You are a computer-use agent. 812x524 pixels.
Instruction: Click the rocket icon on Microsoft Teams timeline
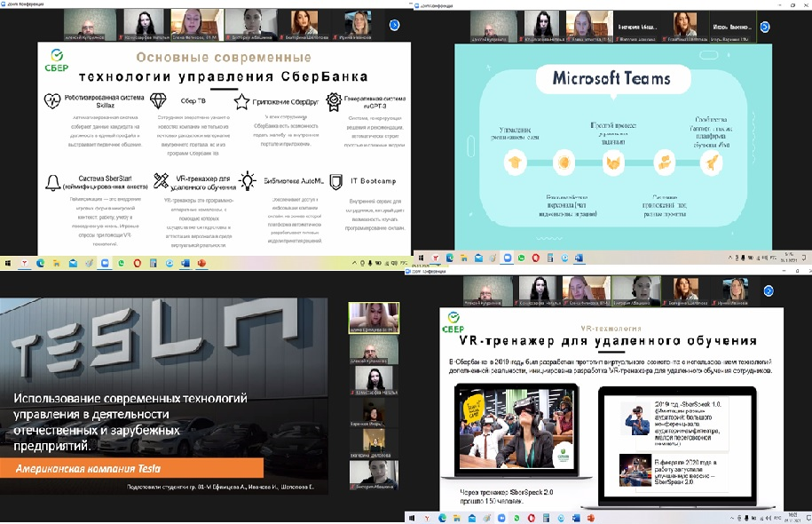point(711,161)
